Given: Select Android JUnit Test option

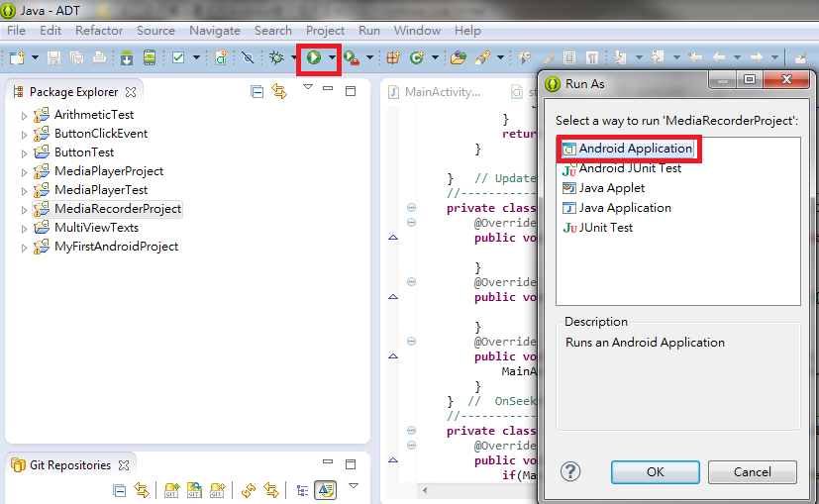Looking at the screenshot, I should point(622,168).
